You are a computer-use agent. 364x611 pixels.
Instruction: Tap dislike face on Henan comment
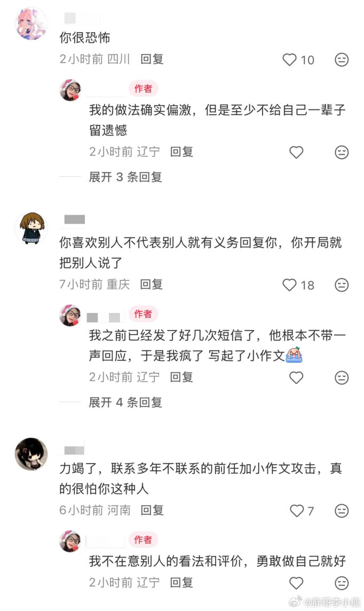[342, 511]
